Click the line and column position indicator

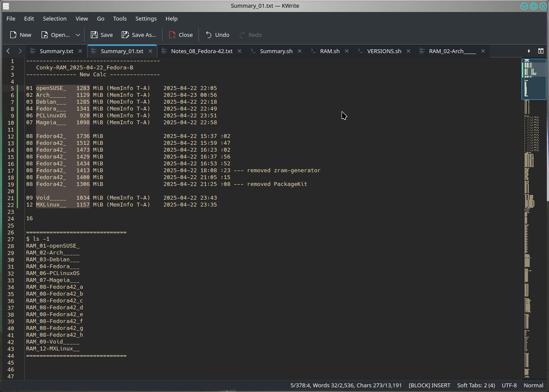click(300, 385)
